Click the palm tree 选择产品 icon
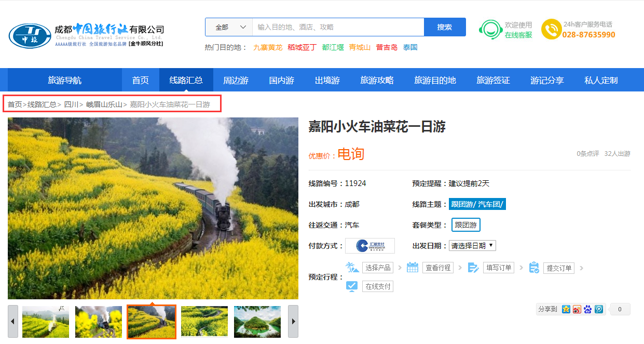644x344 pixels. (x=352, y=268)
